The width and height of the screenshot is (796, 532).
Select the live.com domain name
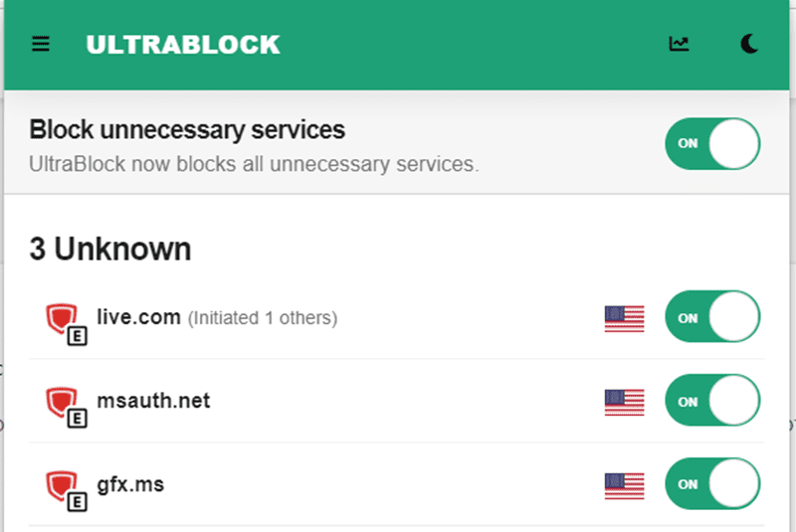click(x=138, y=317)
